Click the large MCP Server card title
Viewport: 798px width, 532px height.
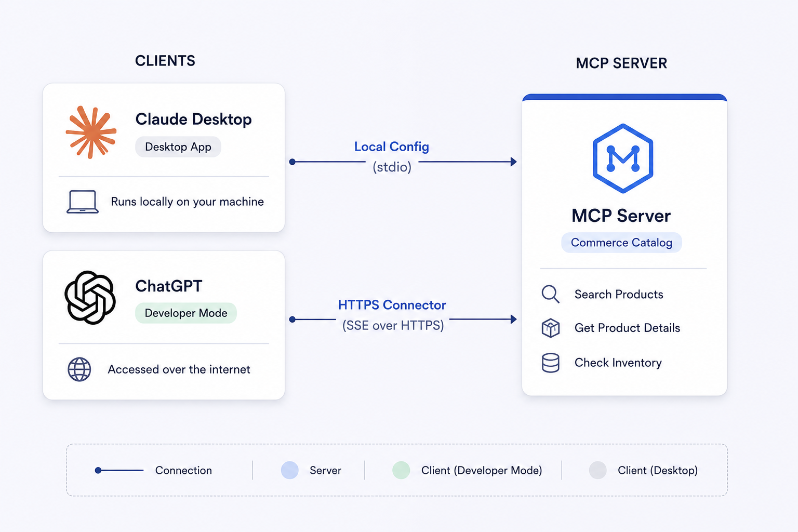[x=621, y=216]
